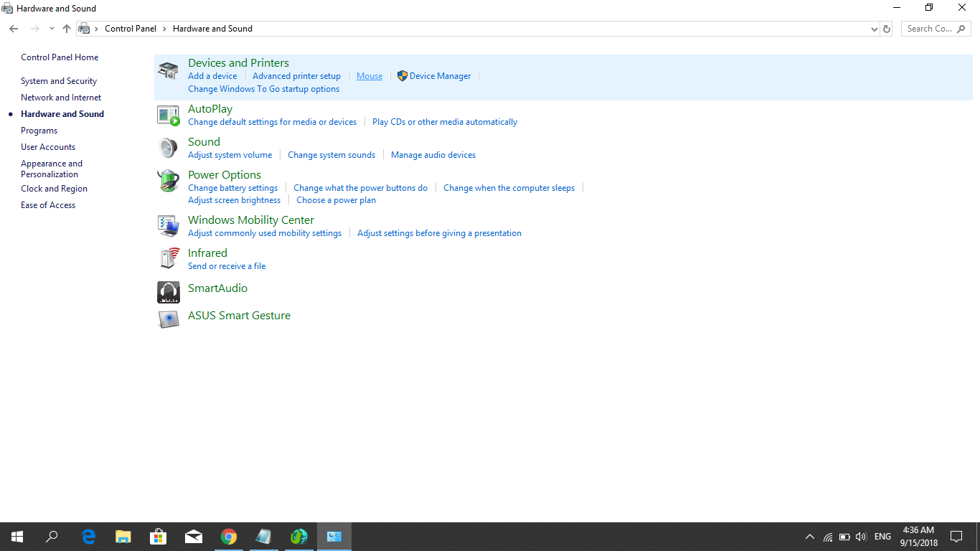Open Control Panel Home in the sidebar

[60, 57]
